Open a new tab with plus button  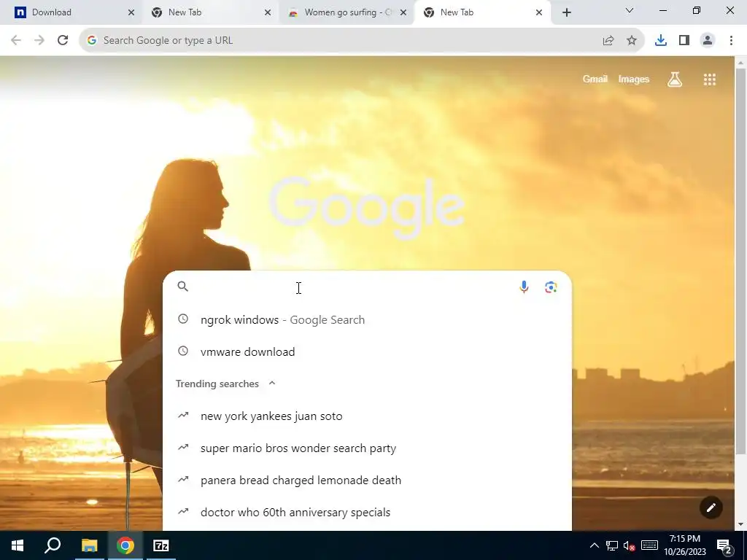click(x=566, y=12)
